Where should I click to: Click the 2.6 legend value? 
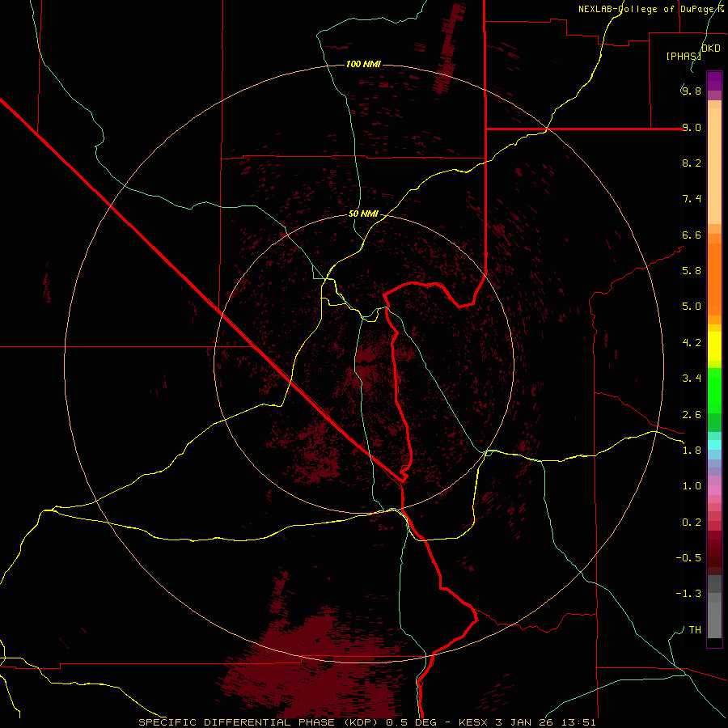tap(692, 415)
